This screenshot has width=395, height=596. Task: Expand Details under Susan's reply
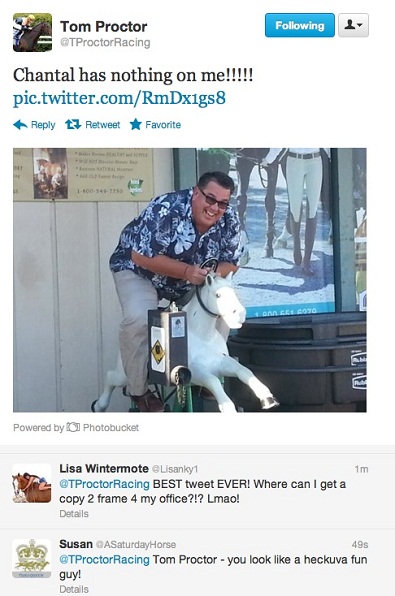coord(74,589)
